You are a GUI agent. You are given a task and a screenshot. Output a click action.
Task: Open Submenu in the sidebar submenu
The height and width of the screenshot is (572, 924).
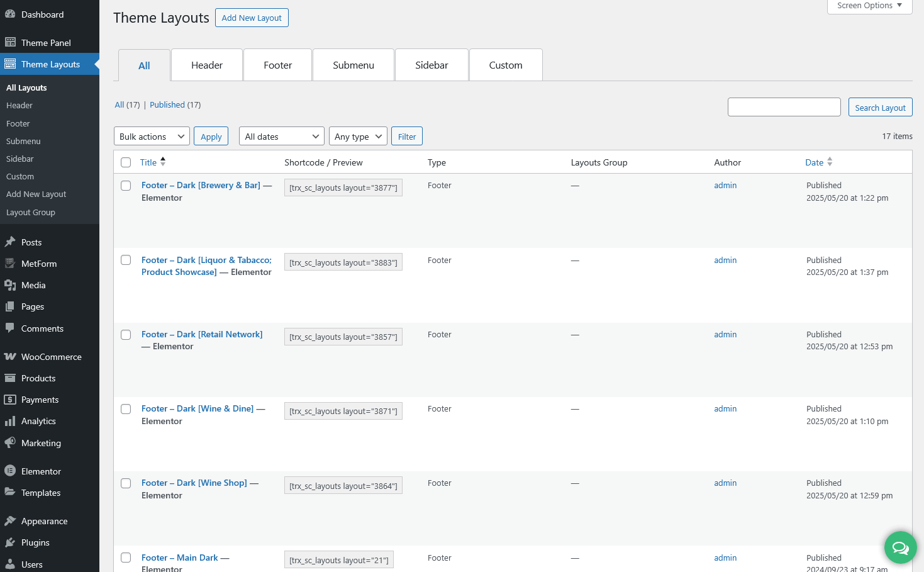23,141
